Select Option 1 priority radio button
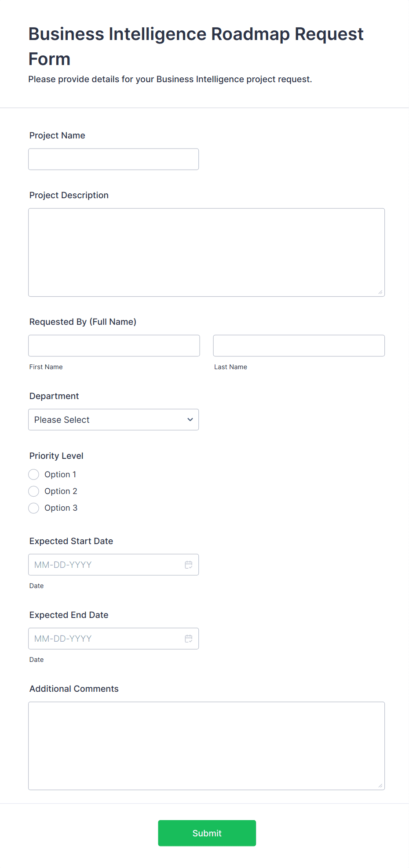The height and width of the screenshot is (868, 409). click(34, 475)
